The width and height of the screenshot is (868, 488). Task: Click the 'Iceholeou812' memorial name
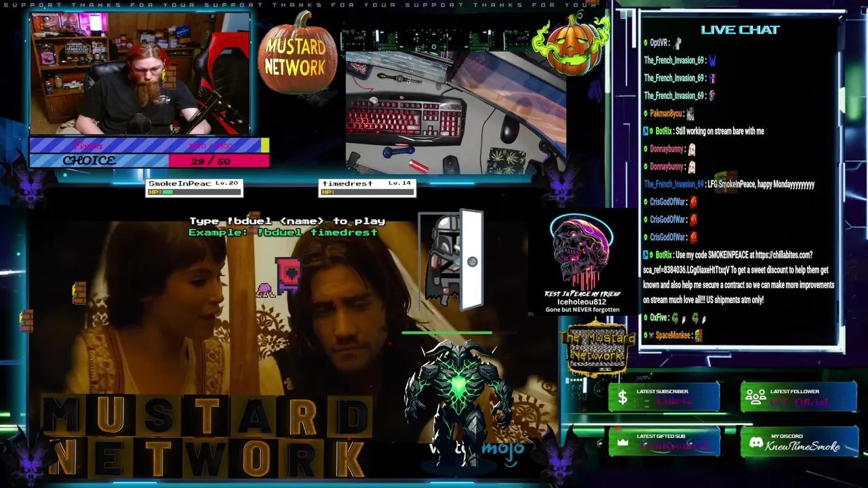(581, 302)
